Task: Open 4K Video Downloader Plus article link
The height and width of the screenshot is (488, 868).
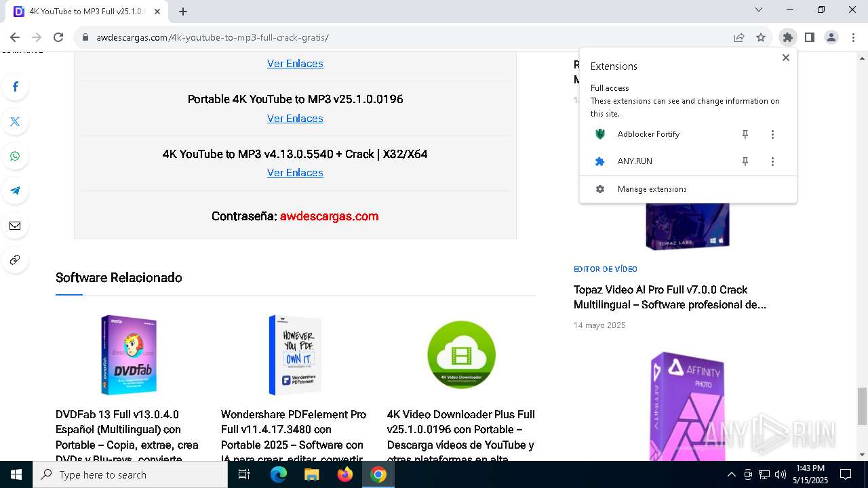Action: (461, 436)
